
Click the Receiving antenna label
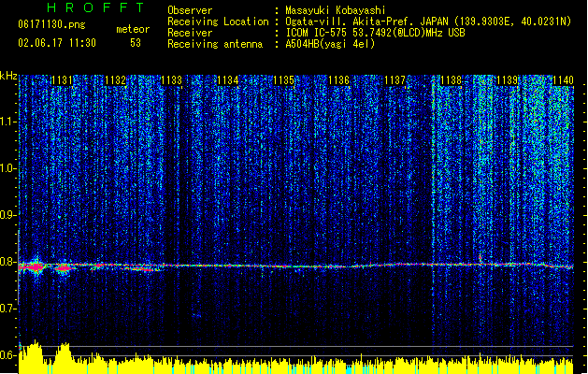(x=215, y=44)
